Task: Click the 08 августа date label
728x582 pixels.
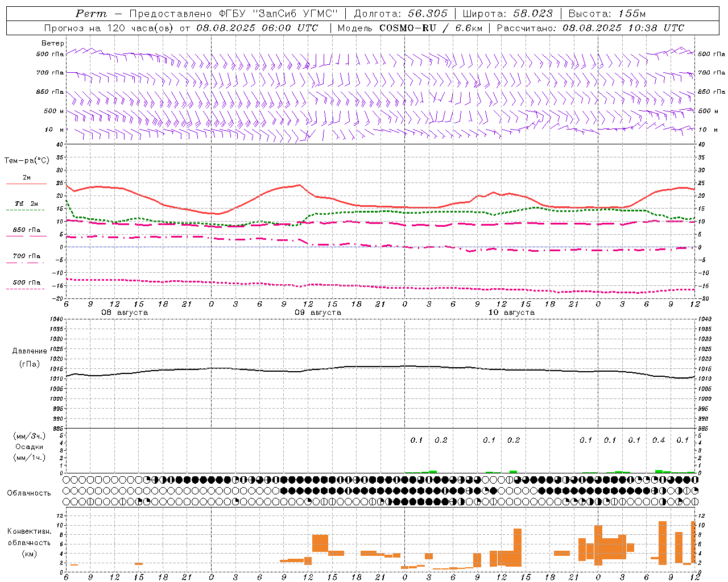Action: coord(125,313)
